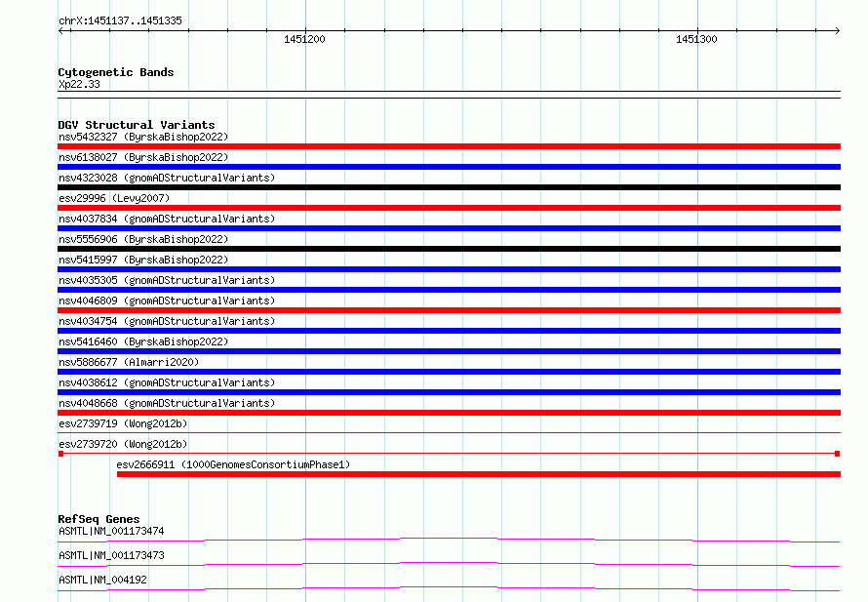Select the nsv6138027 (ByrskaBishop2022) variant label

(x=143, y=157)
